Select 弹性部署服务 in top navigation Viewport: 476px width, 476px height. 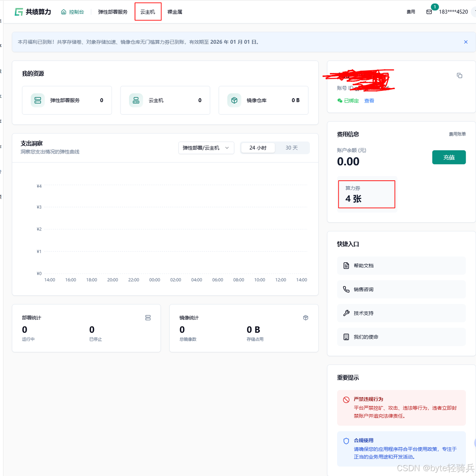[113, 12]
